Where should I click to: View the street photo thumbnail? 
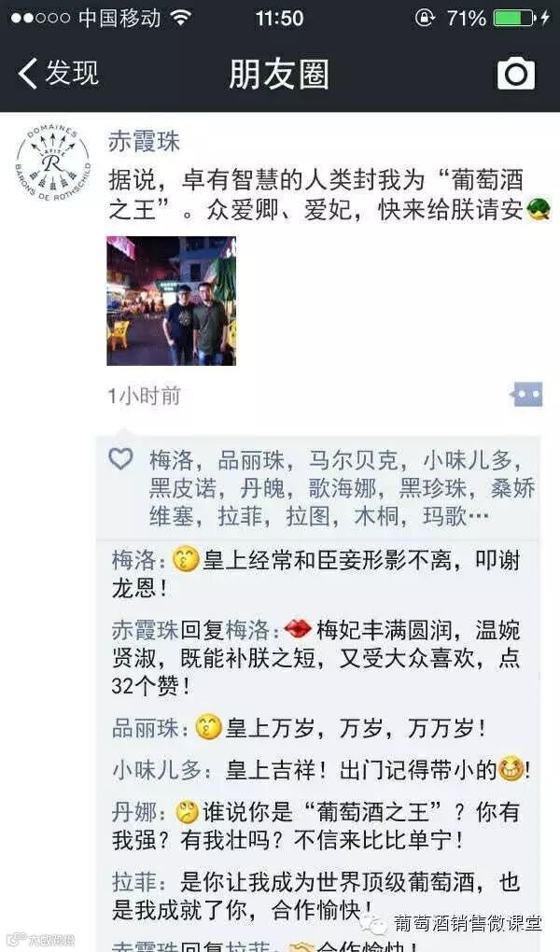[172, 301]
